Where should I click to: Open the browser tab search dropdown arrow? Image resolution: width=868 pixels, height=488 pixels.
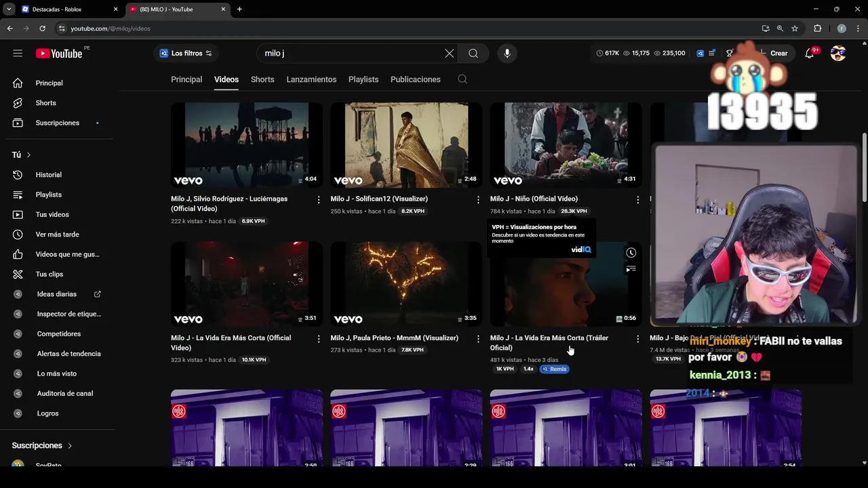click(9, 9)
